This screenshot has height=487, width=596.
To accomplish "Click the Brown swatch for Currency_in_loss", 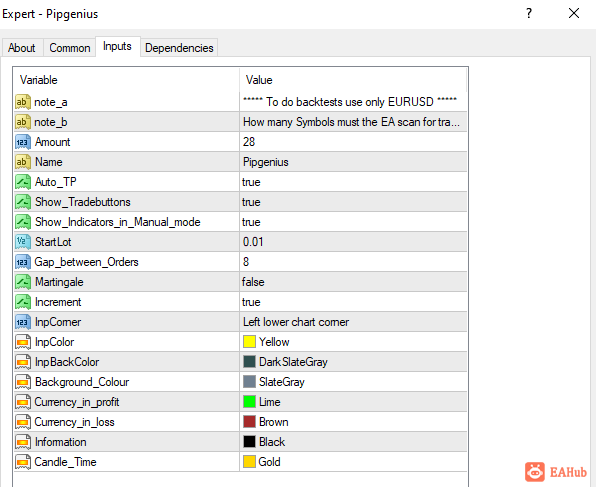I will [249, 422].
